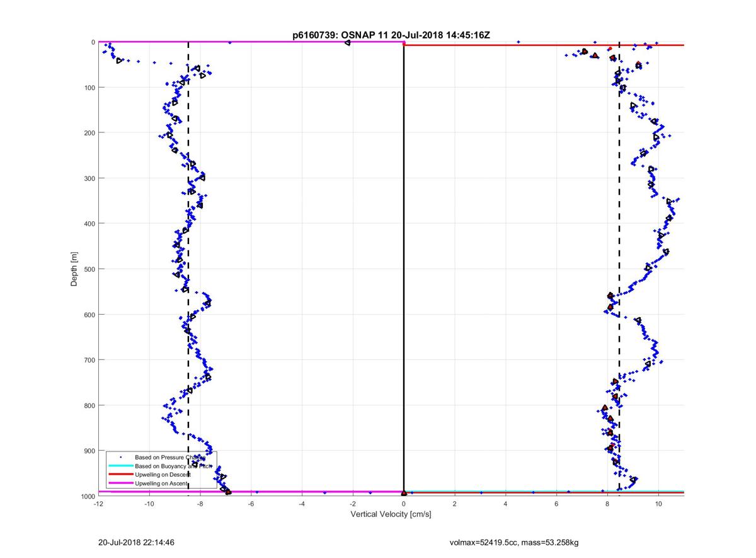Select the 'Vertical Velocity [cm/s]' x-axis label

pyautogui.click(x=391, y=514)
